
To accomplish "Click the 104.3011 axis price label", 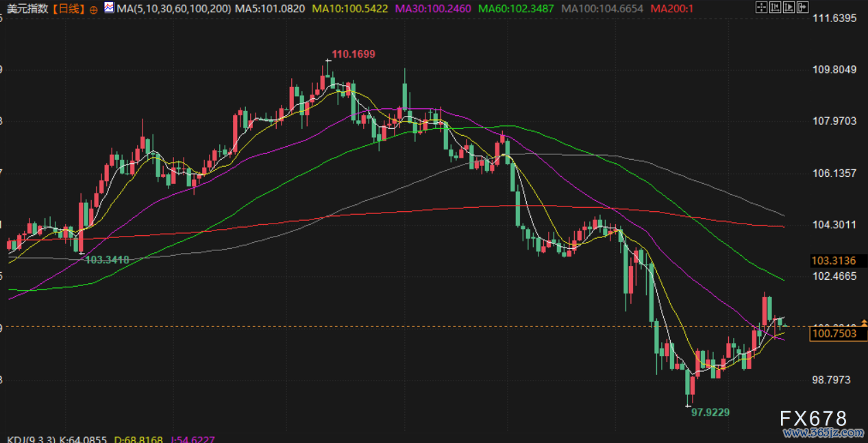I will click(834, 225).
